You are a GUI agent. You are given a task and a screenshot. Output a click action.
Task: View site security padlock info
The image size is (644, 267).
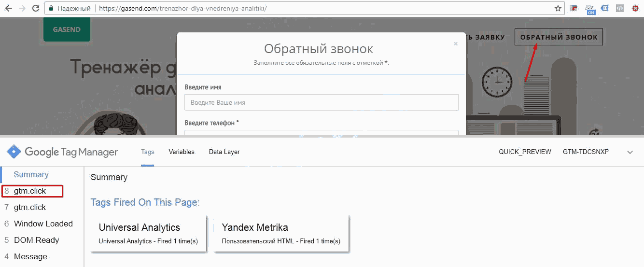pos(51,8)
